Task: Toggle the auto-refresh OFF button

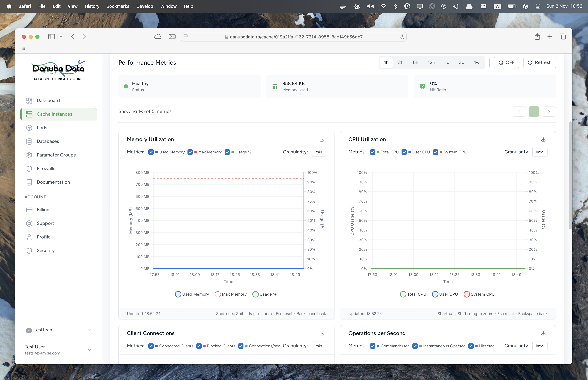Action: [506, 62]
